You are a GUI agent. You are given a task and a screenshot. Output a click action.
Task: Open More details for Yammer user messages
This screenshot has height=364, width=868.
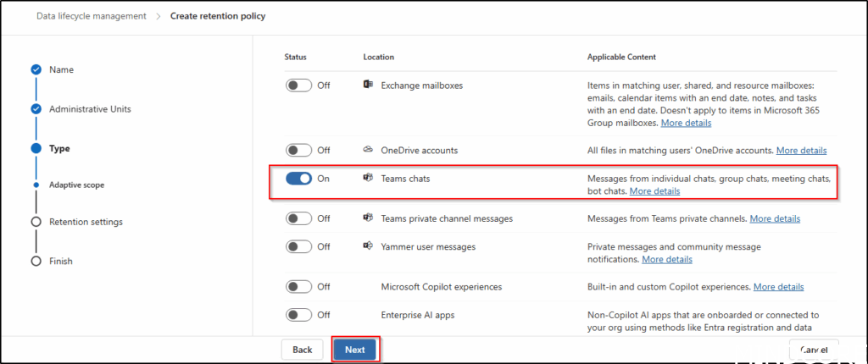coord(667,259)
